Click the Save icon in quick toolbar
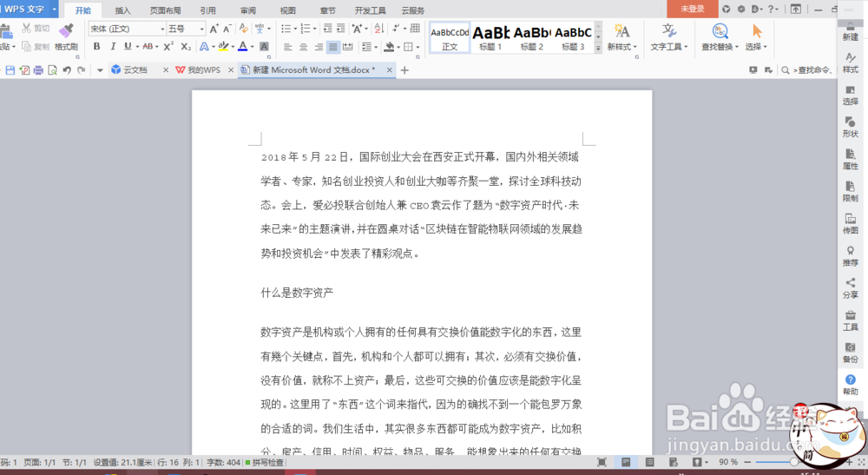868x475 pixels. click(x=10, y=70)
